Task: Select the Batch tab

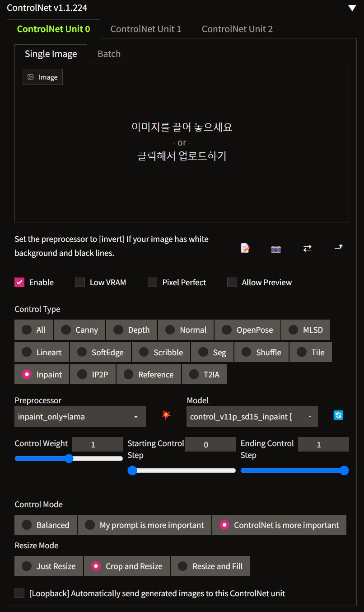Action: coord(109,54)
